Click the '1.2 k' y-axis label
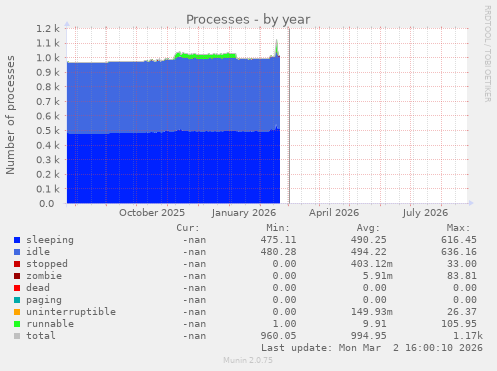This screenshot has height=371, width=497. [x=48, y=29]
